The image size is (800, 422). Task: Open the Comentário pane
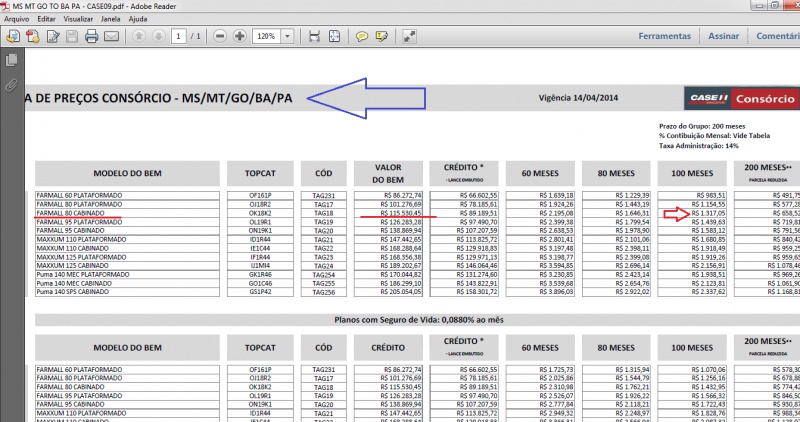pyautogui.click(x=778, y=36)
